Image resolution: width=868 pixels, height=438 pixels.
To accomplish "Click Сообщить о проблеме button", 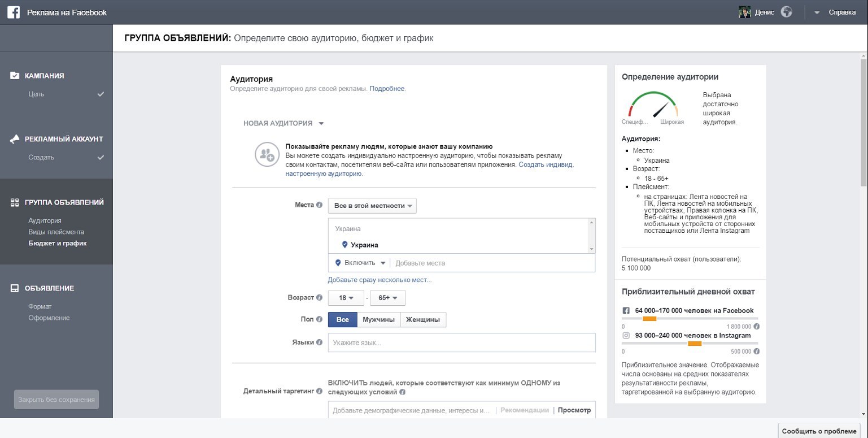I will 819,431.
